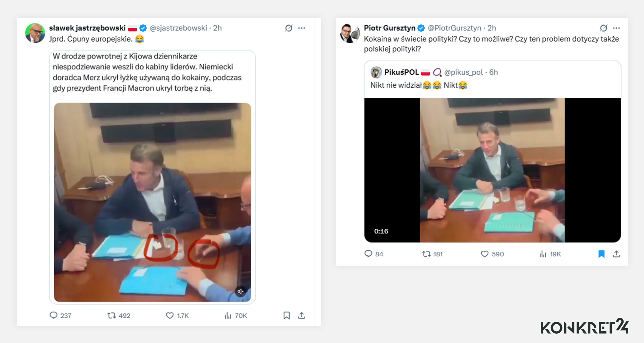The width and height of the screenshot is (644, 343).
Task: Click the verified badge next to Piotr Gursztyn
Action: point(420,28)
